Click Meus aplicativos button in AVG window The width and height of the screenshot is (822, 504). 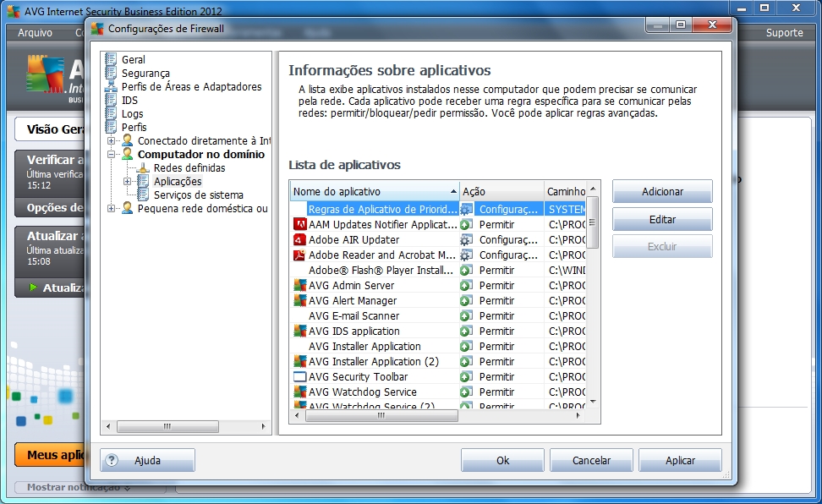51,455
